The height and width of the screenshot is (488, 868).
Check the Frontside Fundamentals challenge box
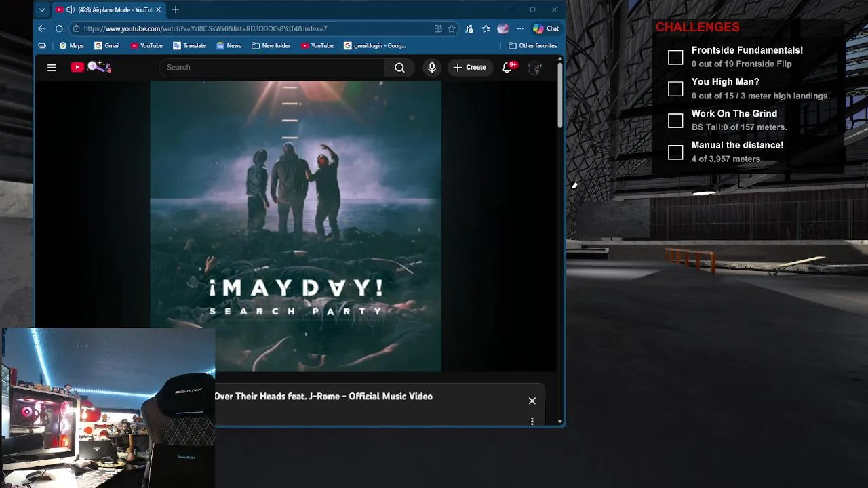[x=675, y=58]
